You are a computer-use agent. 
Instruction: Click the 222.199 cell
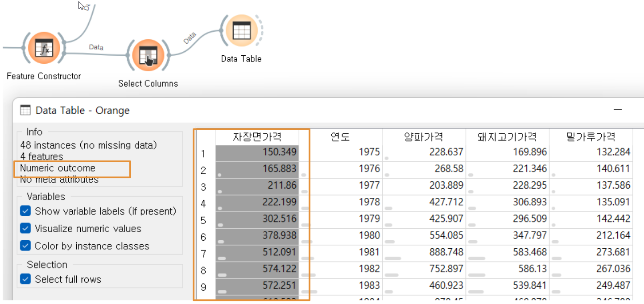click(x=257, y=202)
